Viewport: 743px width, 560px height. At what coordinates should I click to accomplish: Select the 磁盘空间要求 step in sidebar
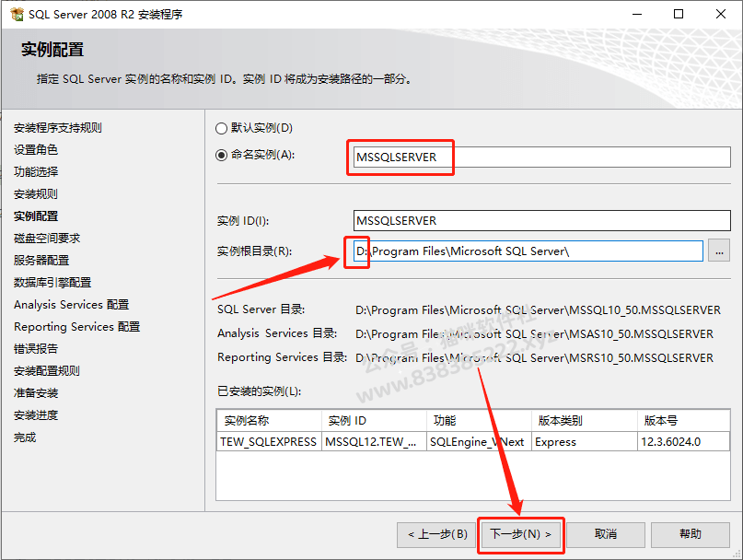click(x=47, y=238)
